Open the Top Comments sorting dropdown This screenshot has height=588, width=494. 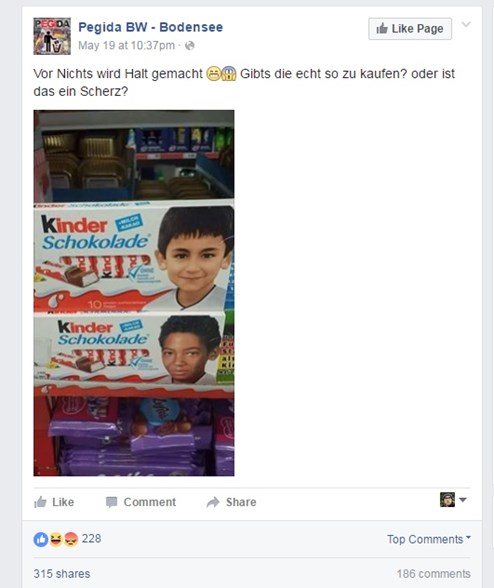(x=429, y=539)
